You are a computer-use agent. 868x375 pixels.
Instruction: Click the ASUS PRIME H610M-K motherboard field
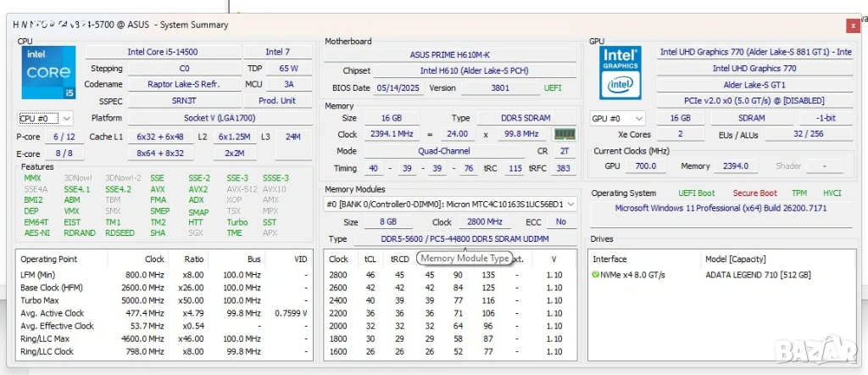coord(448,55)
